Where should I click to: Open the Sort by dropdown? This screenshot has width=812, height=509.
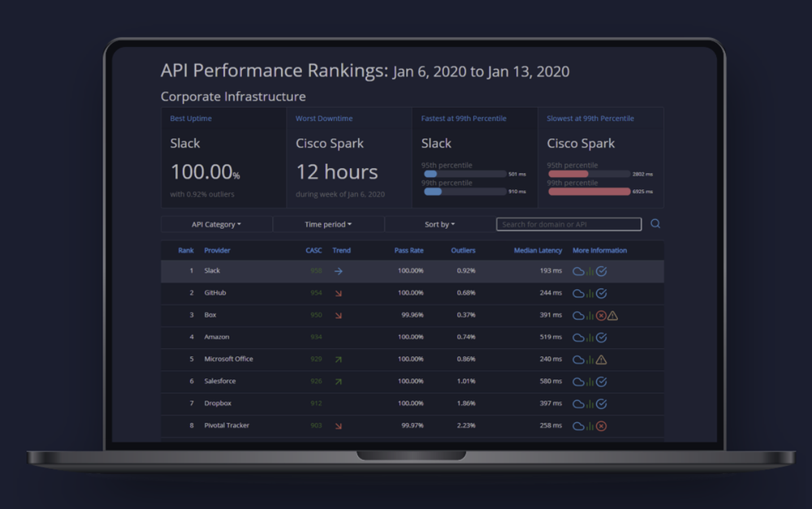[x=438, y=223]
